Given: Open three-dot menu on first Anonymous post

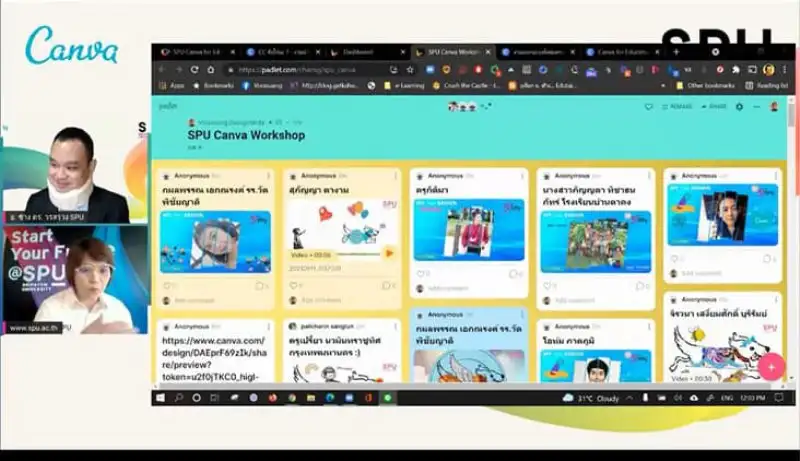Looking at the screenshot, I should [269, 176].
